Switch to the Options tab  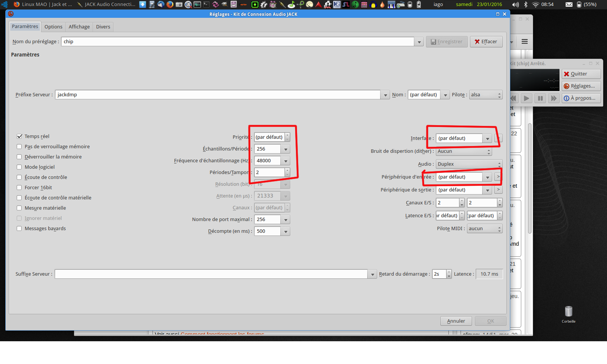pyautogui.click(x=53, y=27)
